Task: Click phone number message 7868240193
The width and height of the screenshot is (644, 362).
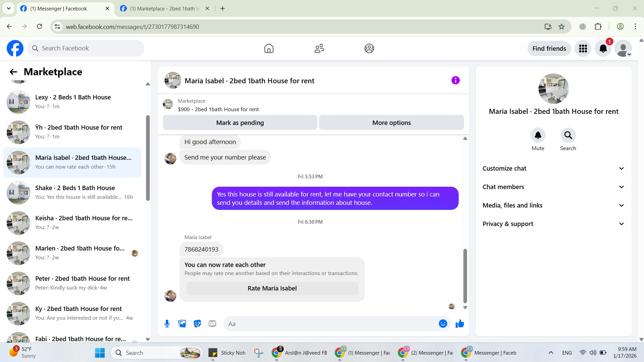Action: click(x=201, y=250)
